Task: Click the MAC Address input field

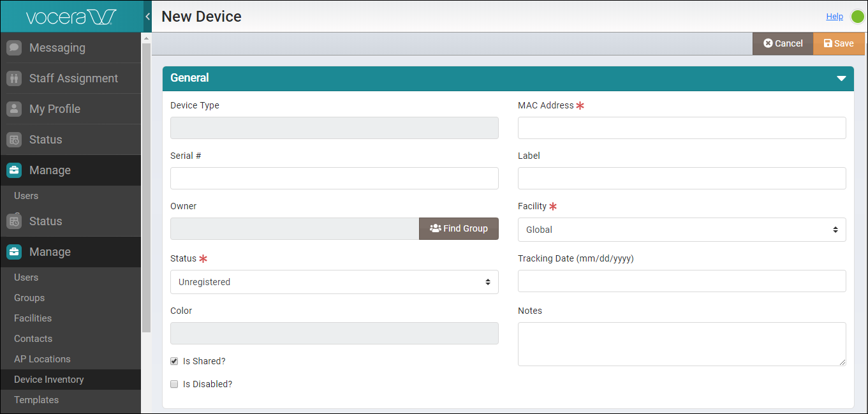Action: tap(681, 128)
